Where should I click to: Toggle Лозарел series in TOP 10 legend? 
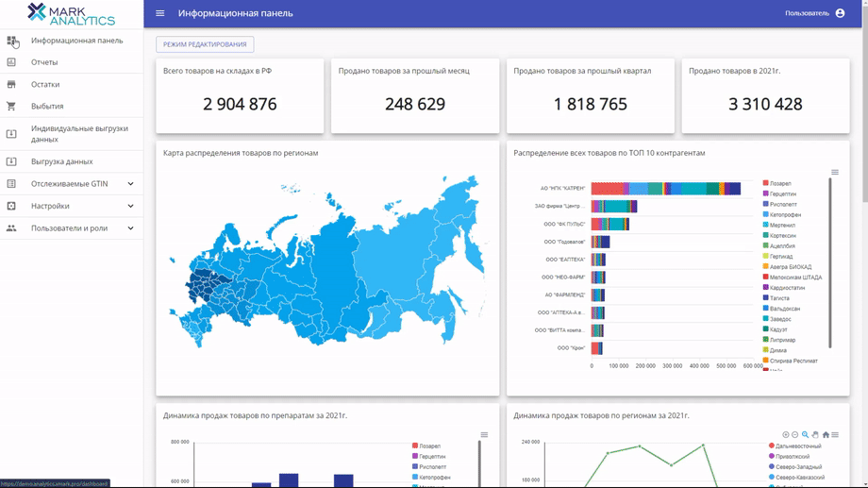[777, 183]
